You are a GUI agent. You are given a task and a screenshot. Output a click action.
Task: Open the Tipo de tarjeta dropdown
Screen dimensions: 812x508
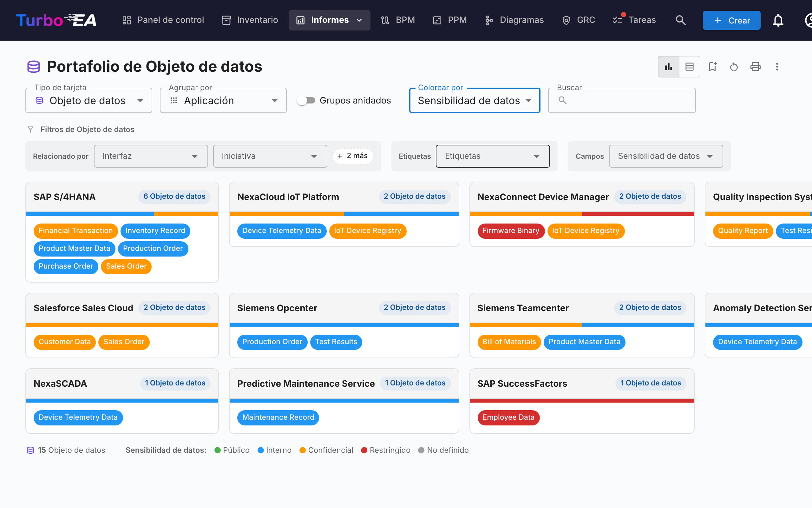click(88, 100)
